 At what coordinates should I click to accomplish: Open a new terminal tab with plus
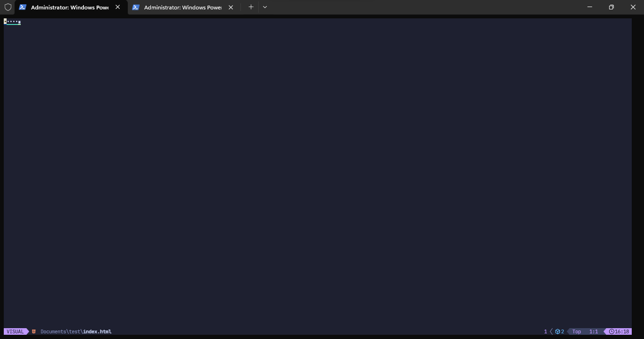tap(251, 7)
